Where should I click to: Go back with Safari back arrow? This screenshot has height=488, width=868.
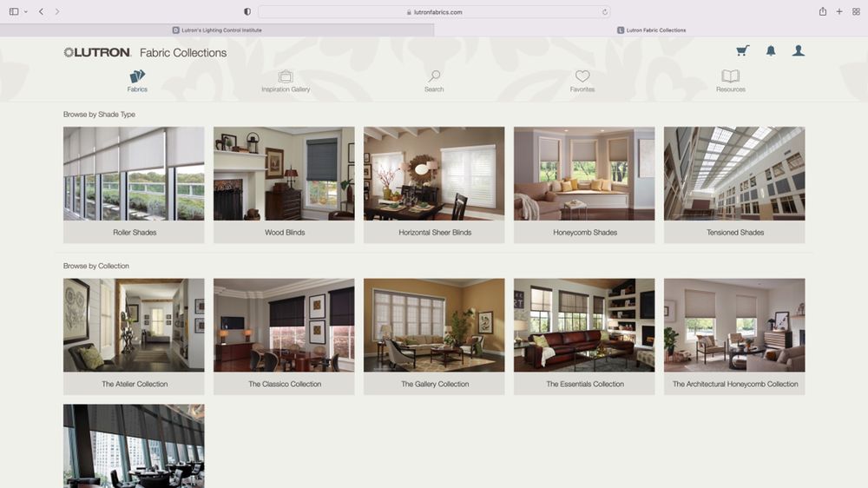[41, 11]
